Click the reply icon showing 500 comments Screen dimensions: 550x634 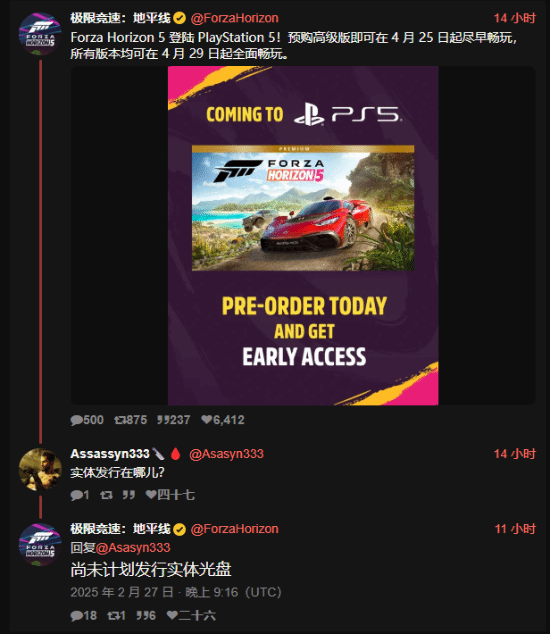(76, 420)
